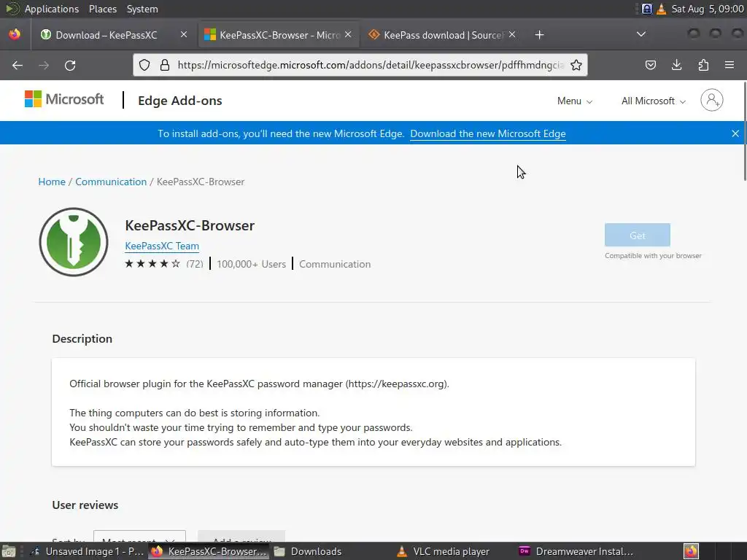Open the review sort-by dropdown
747x560 pixels.
pos(139,536)
